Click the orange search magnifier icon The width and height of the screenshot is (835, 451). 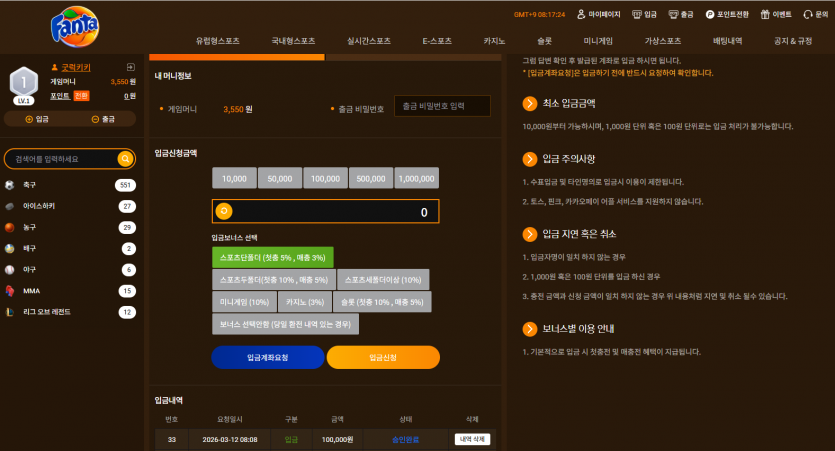coord(125,159)
